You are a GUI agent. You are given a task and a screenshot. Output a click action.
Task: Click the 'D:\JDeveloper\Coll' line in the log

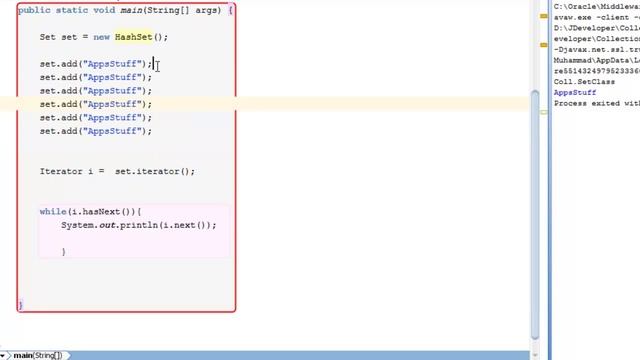coord(596,28)
